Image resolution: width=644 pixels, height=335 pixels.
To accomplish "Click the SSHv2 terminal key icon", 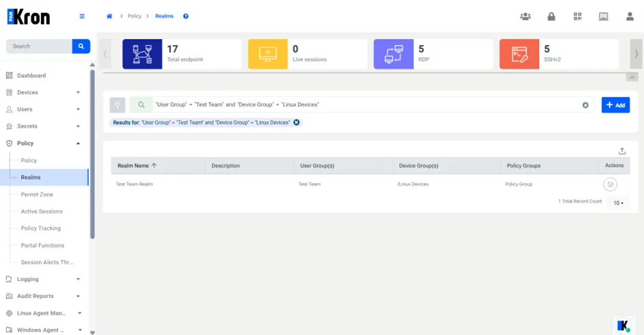I will click(519, 54).
